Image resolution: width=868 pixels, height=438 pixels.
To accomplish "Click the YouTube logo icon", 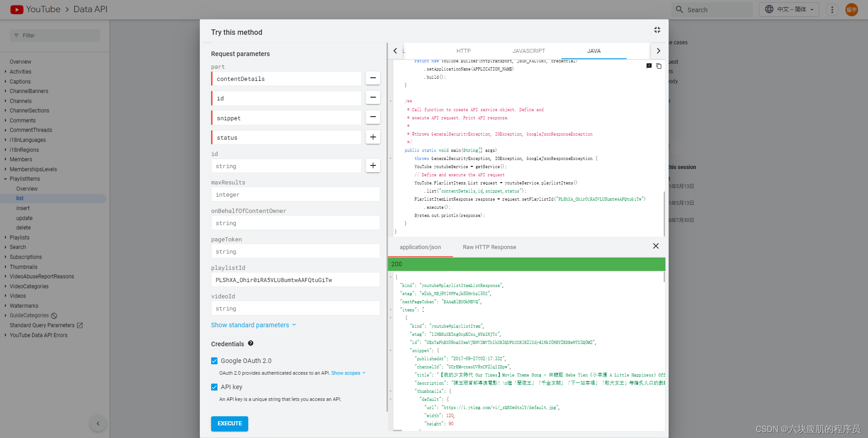I will [x=17, y=9].
